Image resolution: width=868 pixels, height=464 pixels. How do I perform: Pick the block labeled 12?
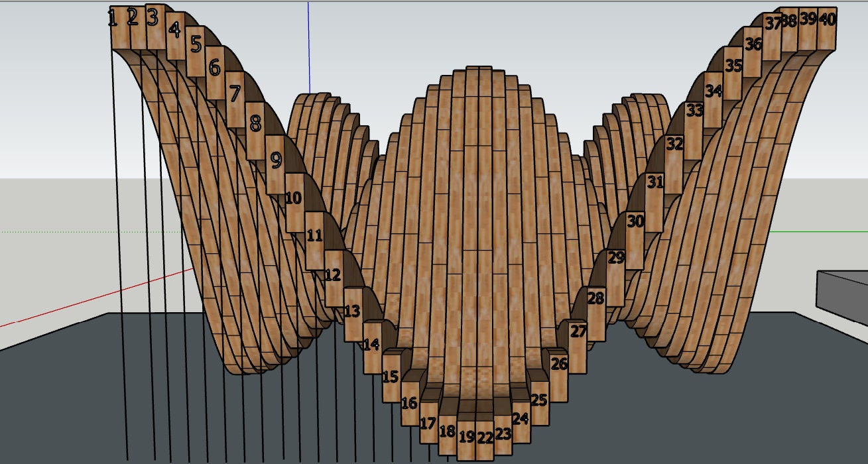tap(334, 278)
